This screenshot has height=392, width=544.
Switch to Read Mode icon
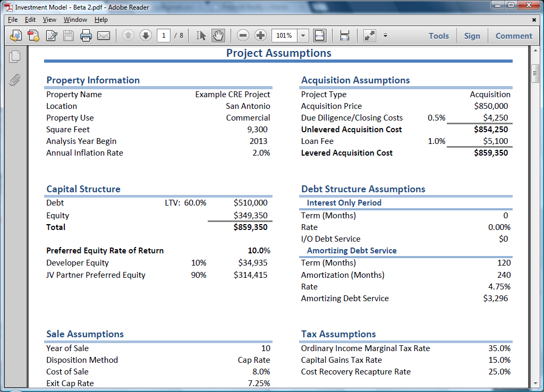pyautogui.click(x=370, y=36)
